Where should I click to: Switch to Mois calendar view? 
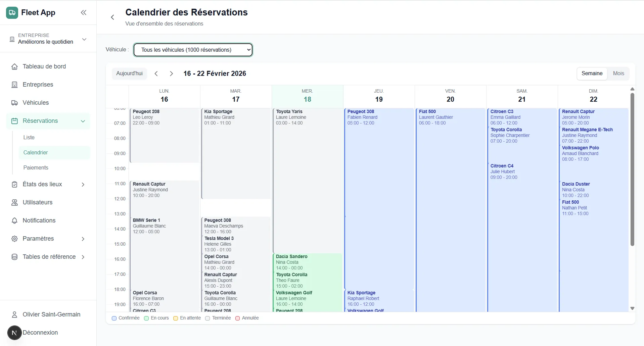coord(619,73)
